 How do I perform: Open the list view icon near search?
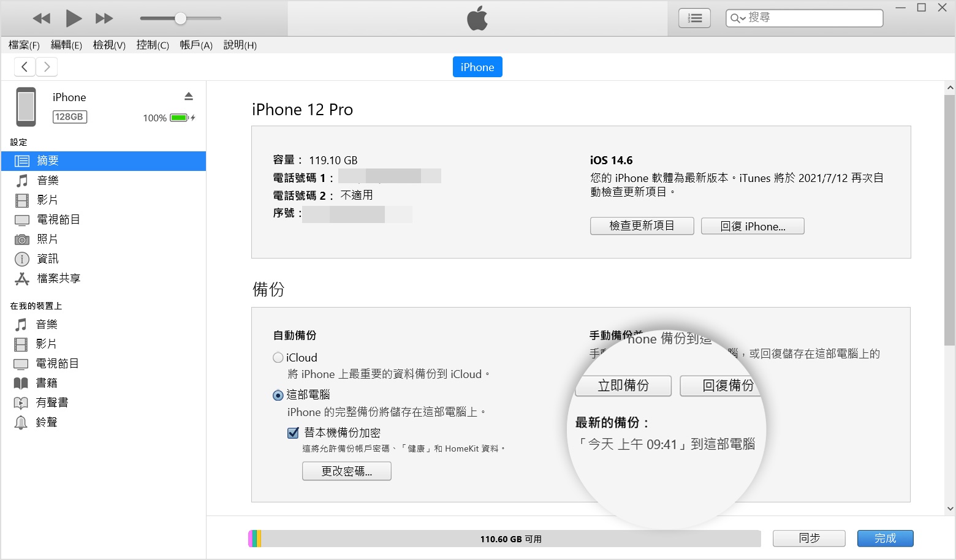click(694, 18)
